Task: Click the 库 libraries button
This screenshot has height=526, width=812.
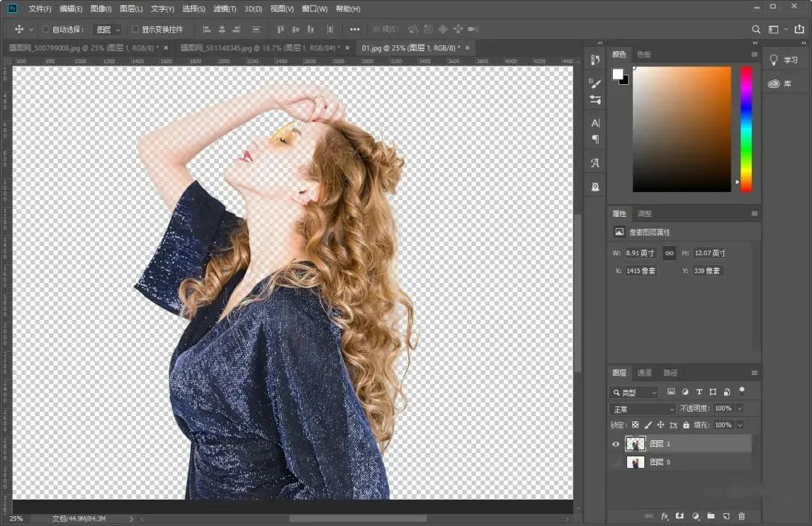Action: click(780, 84)
